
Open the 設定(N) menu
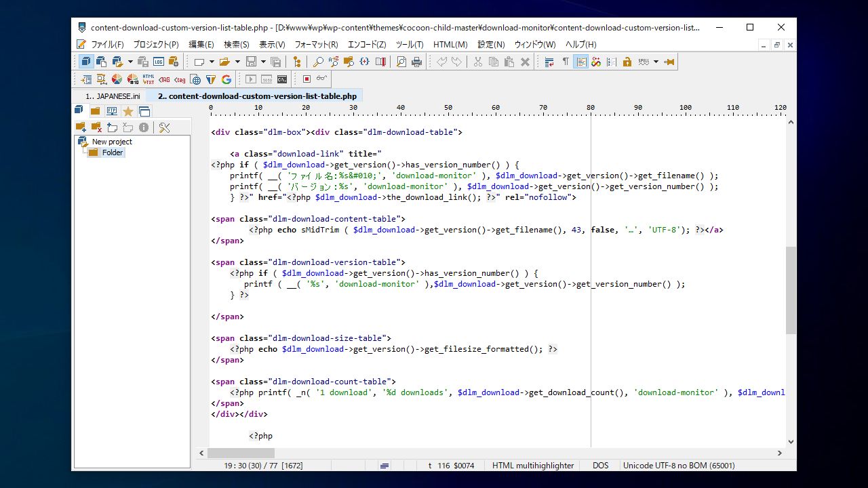pos(491,45)
